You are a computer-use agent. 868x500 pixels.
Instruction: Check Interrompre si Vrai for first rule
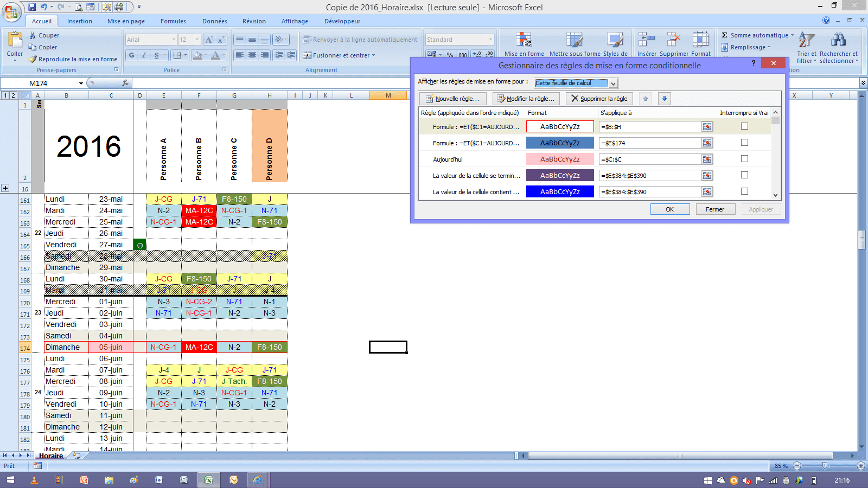point(744,126)
